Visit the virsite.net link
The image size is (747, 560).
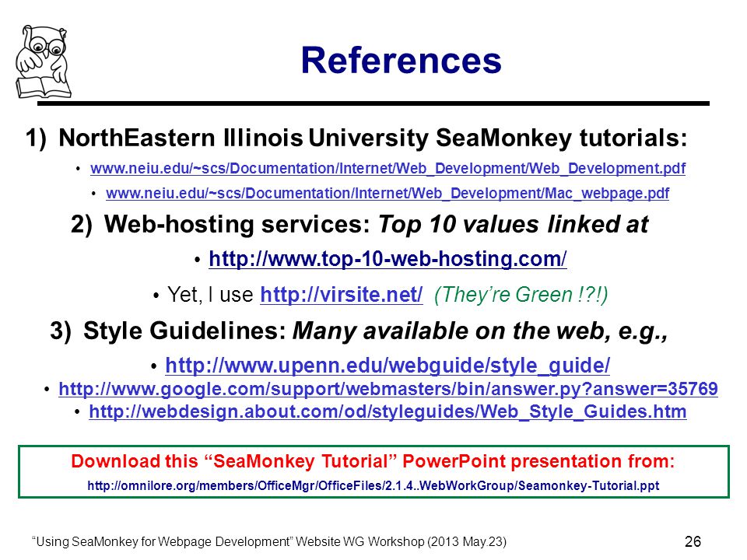341,295
